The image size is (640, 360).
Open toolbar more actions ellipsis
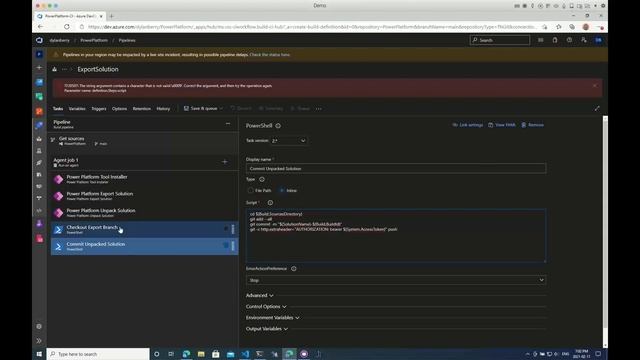(x=318, y=109)
